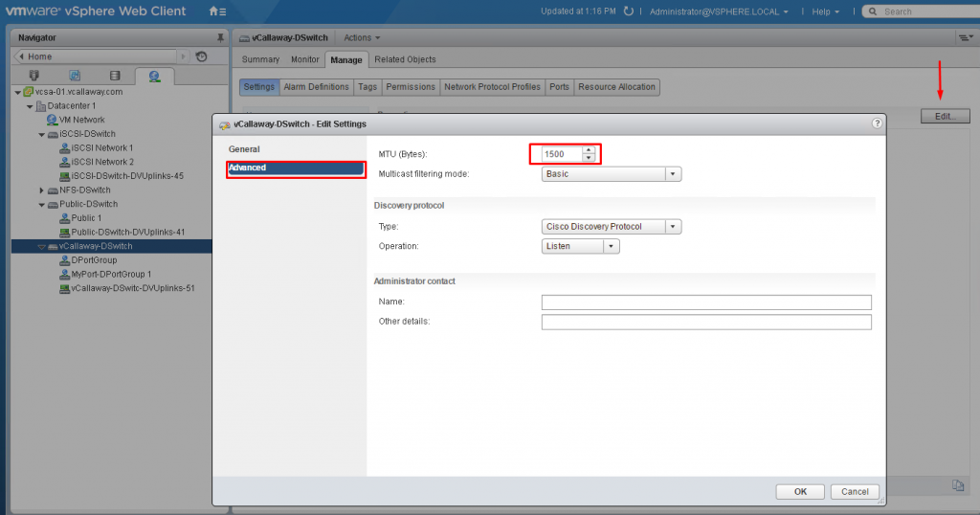Open the Actions dropdown menu
980x515 pixels.
(x=362, y=37)
